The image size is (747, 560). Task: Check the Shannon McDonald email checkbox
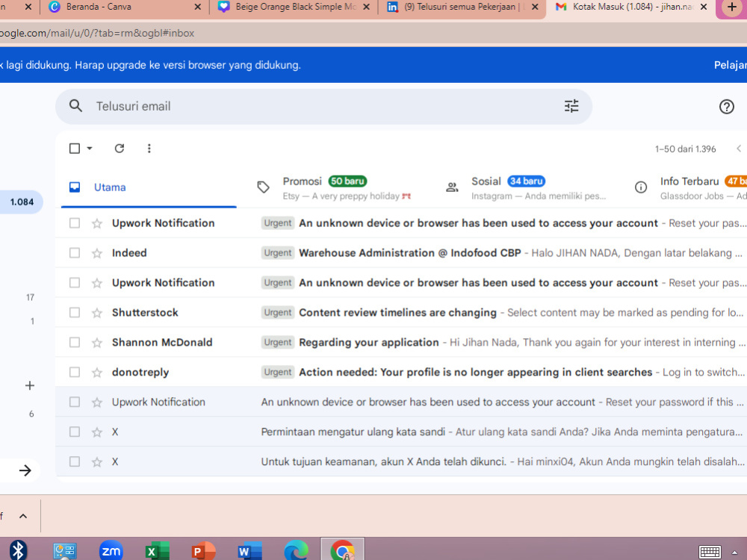[75, 343]
